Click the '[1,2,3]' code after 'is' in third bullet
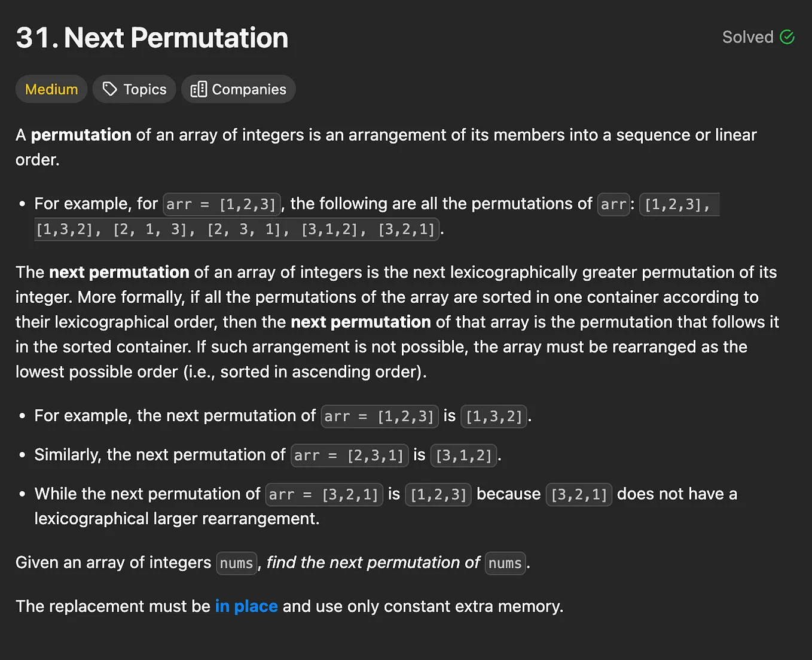812x660 pixels. (x=438, y=494)
